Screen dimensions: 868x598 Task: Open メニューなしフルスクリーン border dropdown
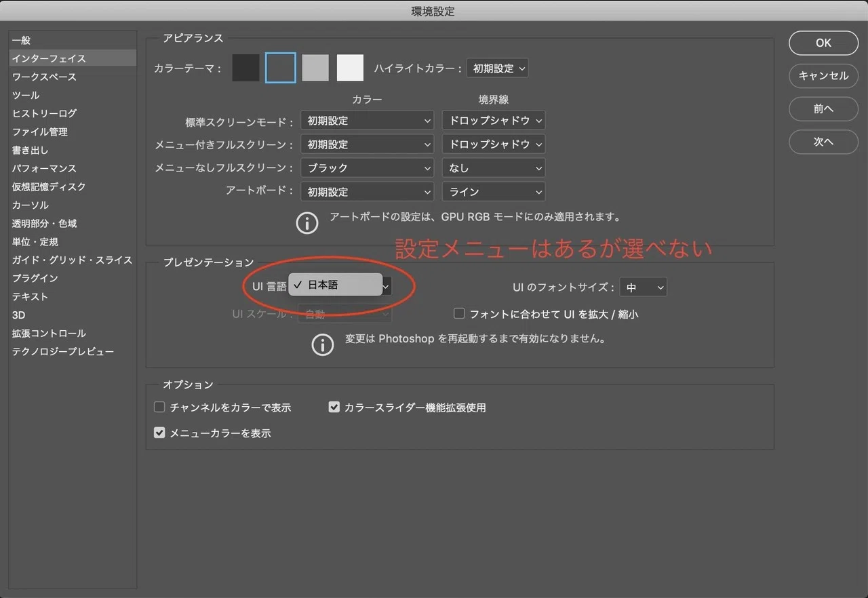pyautogui.click(x=494, y=168)
